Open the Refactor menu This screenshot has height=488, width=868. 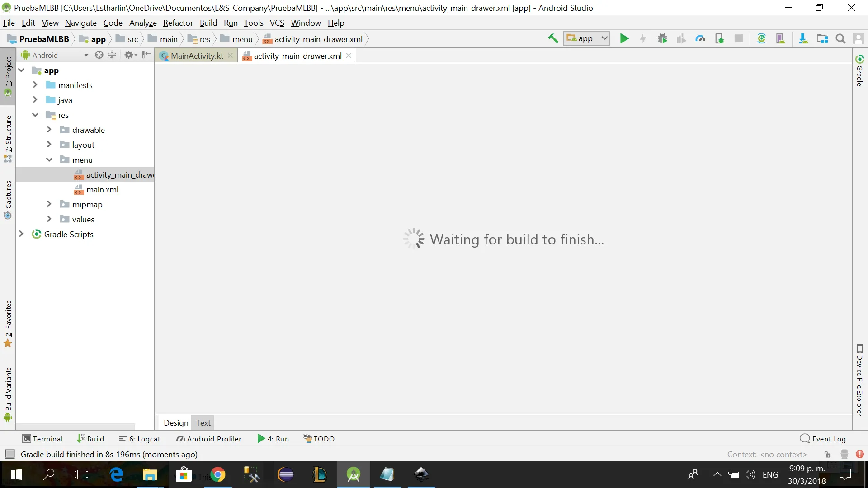point(178,23)
